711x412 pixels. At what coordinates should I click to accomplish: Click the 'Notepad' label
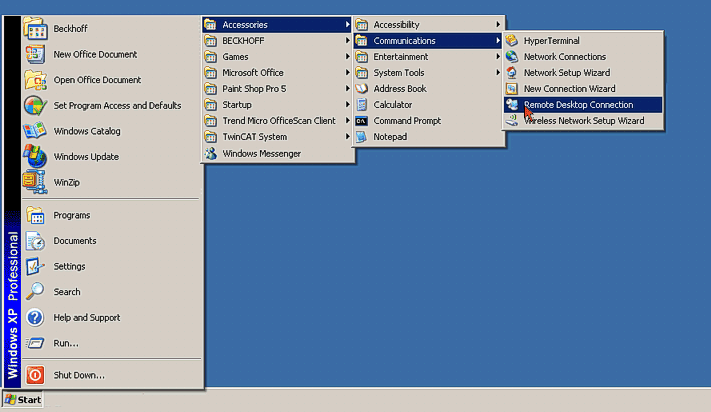point(390,137)
